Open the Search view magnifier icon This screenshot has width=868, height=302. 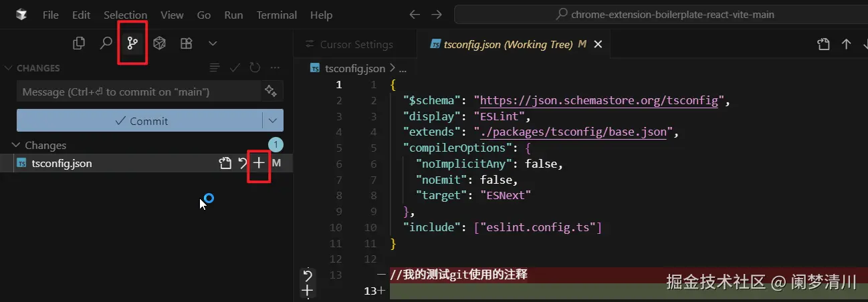coord(106,43)
